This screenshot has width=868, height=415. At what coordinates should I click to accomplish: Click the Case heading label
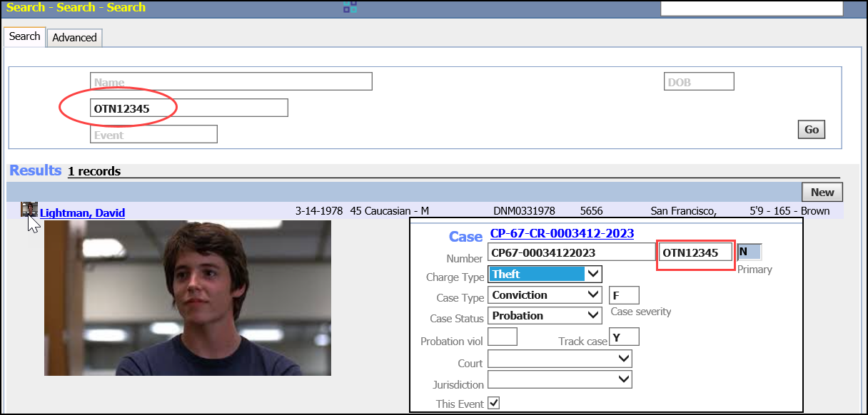click(465, 236)
